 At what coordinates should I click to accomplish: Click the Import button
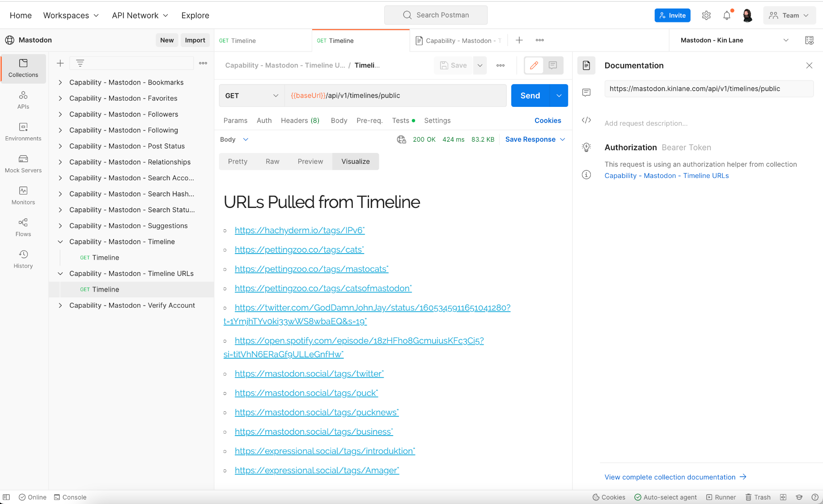click(x=195, y=40)
